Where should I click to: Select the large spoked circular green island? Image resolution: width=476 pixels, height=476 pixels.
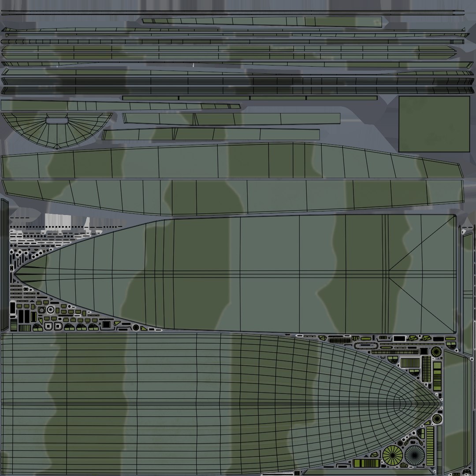393,455
